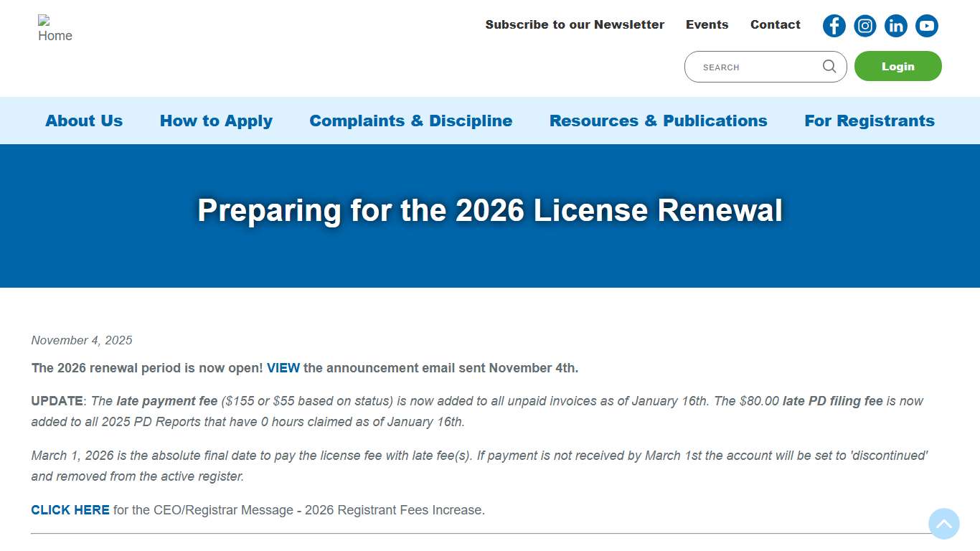Click the green Login button
This screenshot has height=551, width=980.
tap(897, 66)
